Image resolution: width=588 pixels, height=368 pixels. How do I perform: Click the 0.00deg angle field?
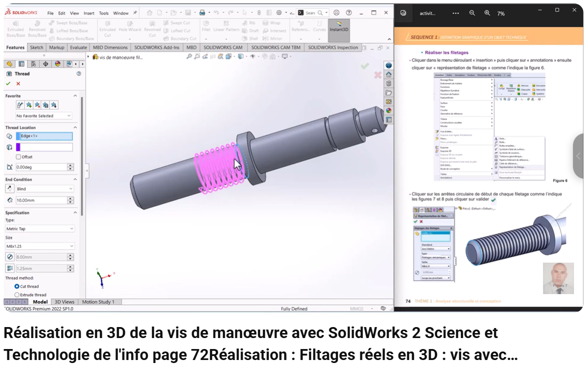click(41, 167)
